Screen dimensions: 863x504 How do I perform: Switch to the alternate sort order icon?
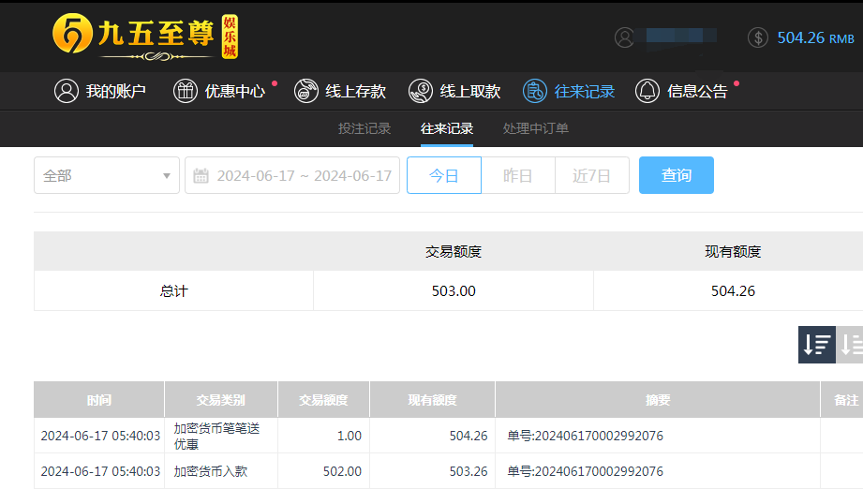coord(851,345)
